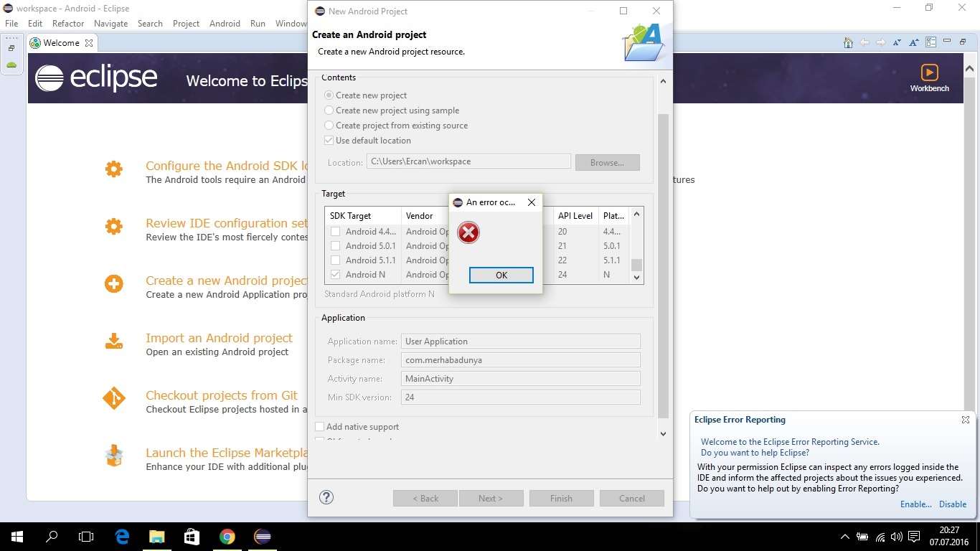Click Welcome page scroll-up arrow
This screenshot has height=551, width=980.
[970, 69]
